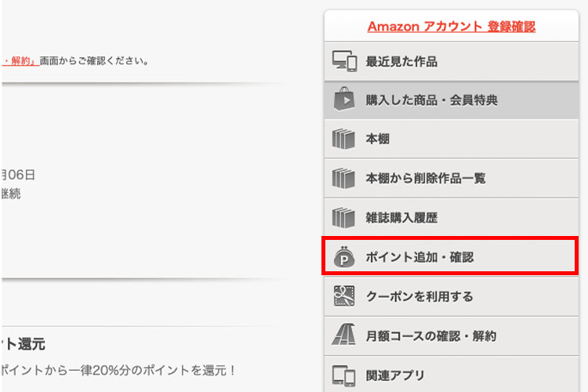
Task: Click the recently viewed devices icon
Action: pos(345,61)
